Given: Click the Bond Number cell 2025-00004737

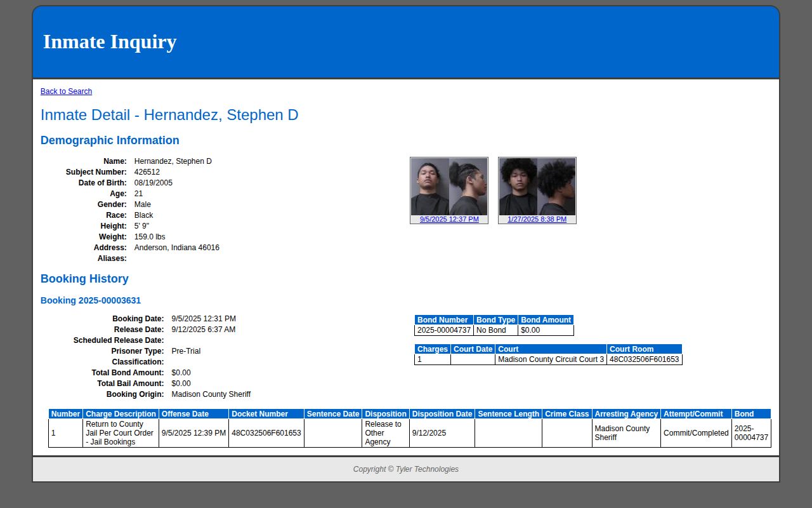Looking at the screenshot, I should click(444, 330).
